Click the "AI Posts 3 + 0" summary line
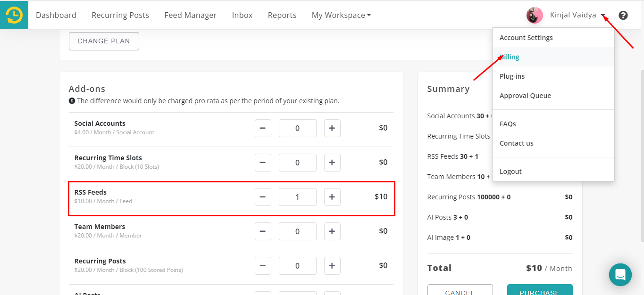644x295 pixels. coord(448,217)
